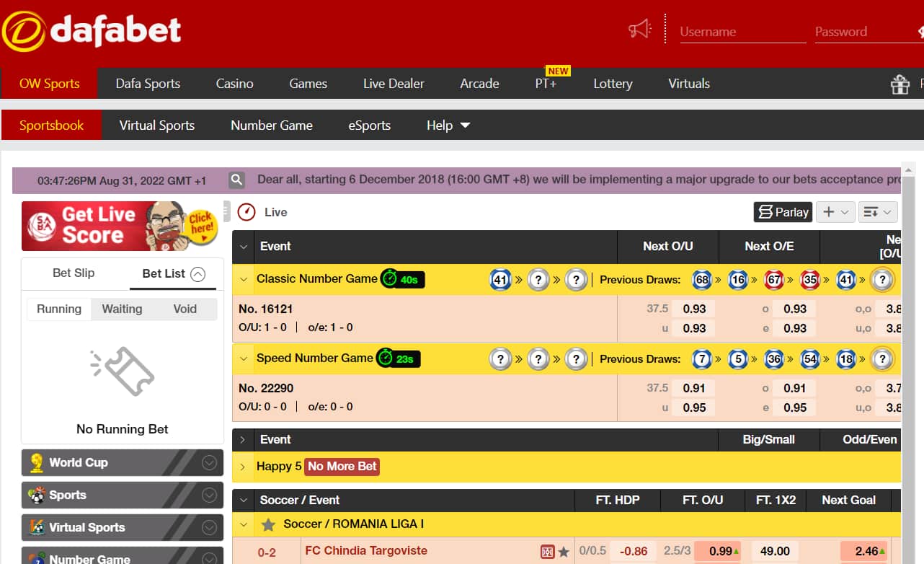The height and width of the screenshot is (564, 924).
Task: Click Speed Number Game under odds 0.95
Action: pos(694,407)
